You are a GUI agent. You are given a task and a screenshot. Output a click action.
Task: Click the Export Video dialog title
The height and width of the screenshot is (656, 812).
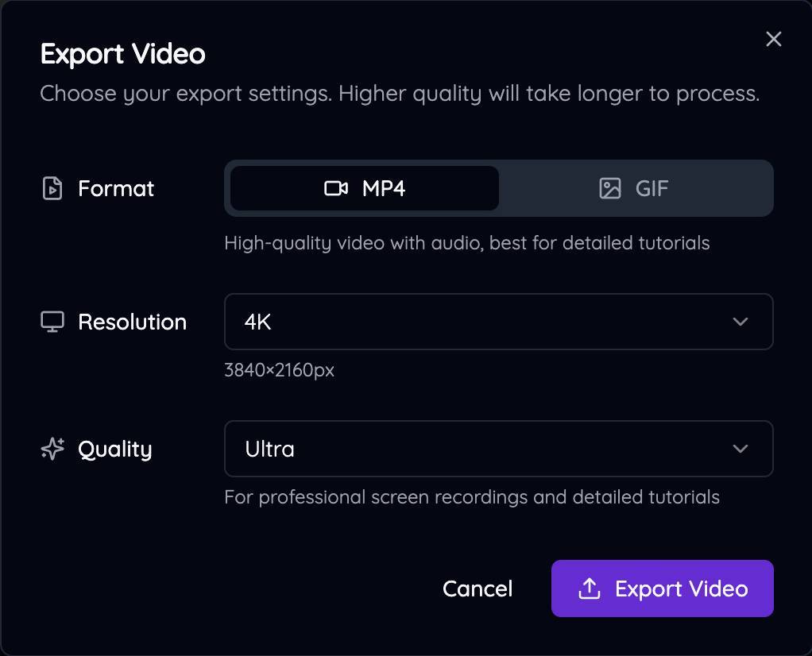pos(123,54)
